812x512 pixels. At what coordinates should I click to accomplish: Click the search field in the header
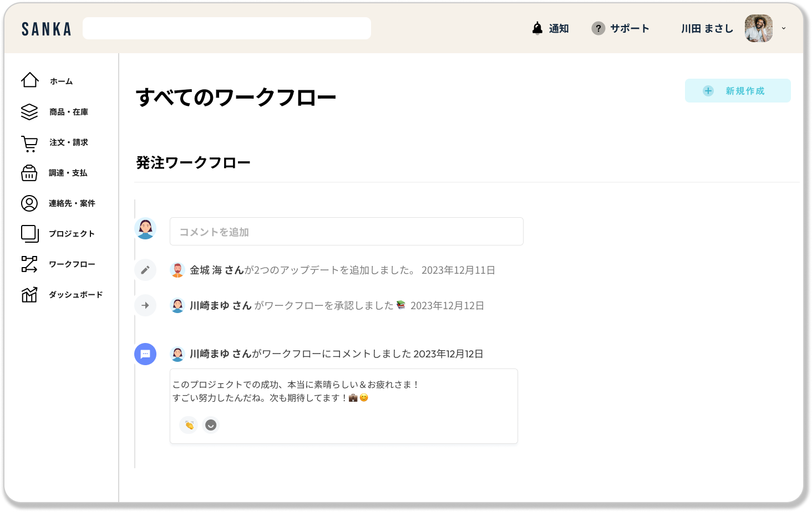(227, 28)
